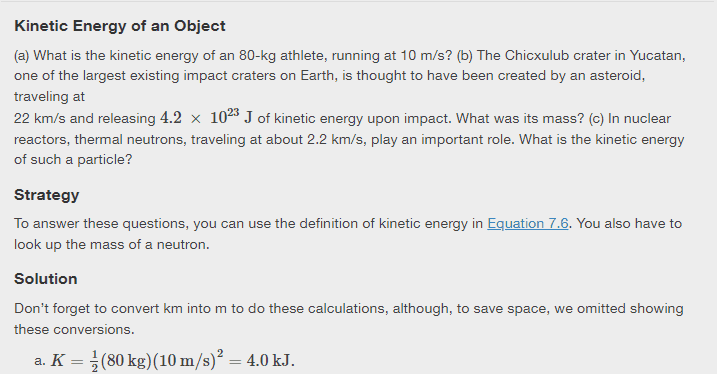Click the 4.2 × 10²³ J math expression
Screen dimensions: 717x374
coord(206,118)
